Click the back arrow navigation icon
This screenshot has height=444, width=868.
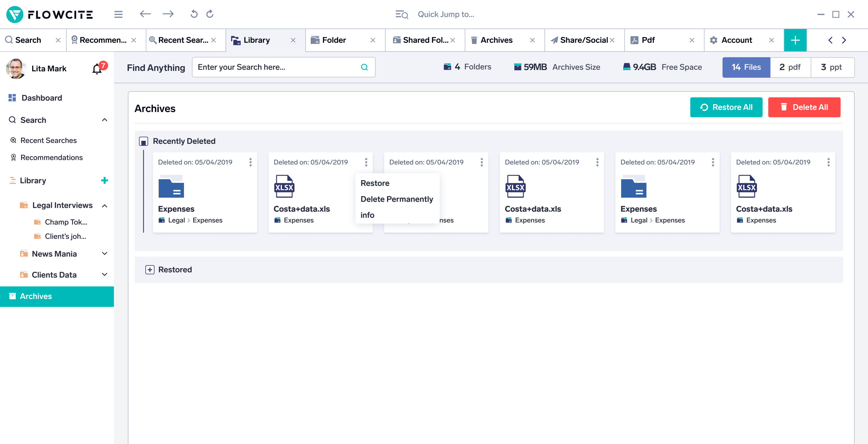pos(145,14)
